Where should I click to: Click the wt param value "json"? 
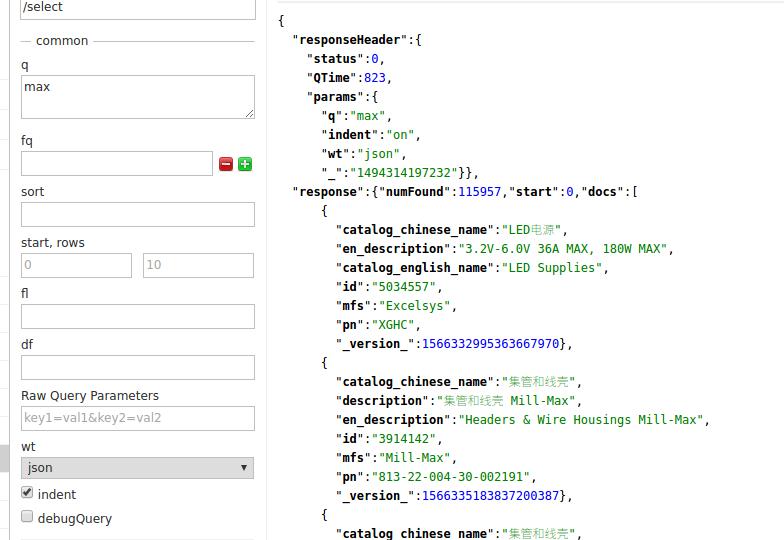point(378,154)
